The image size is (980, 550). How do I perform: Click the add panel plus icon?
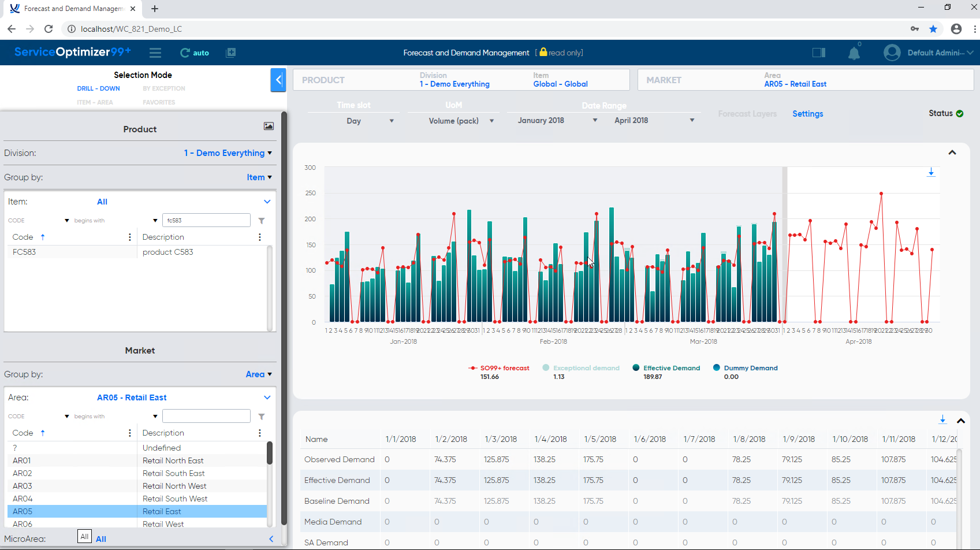231,53
